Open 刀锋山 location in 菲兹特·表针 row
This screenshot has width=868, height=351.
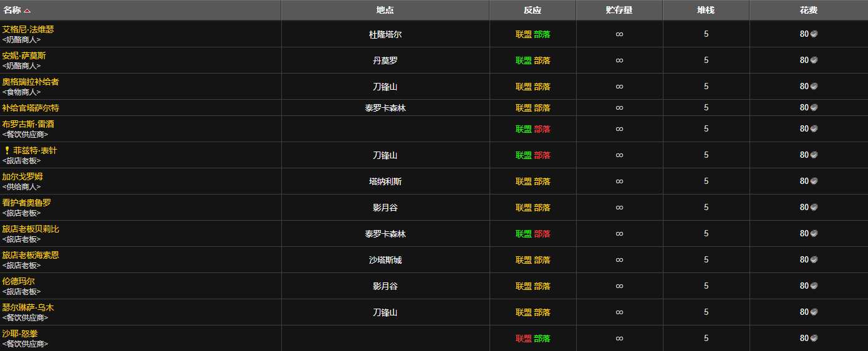pos(385,155)
